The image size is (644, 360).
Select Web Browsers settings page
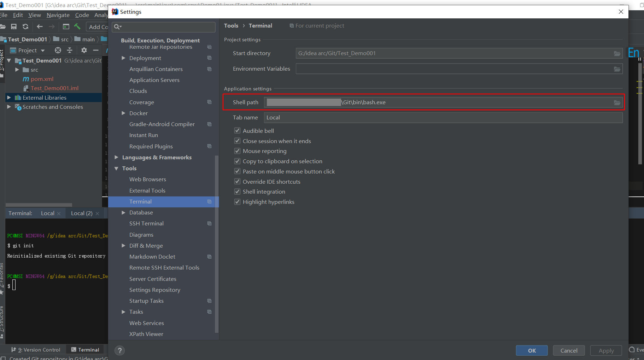click(x=147, y=179)
